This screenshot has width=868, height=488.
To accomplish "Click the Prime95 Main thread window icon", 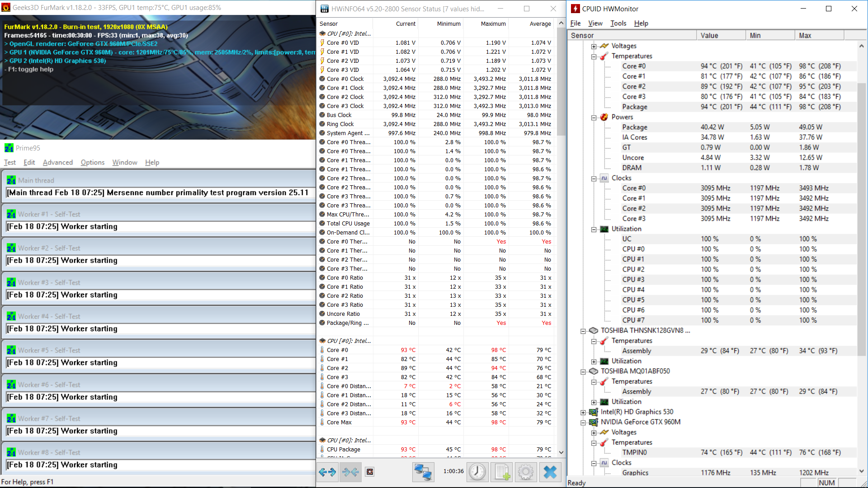I will 11,180.
